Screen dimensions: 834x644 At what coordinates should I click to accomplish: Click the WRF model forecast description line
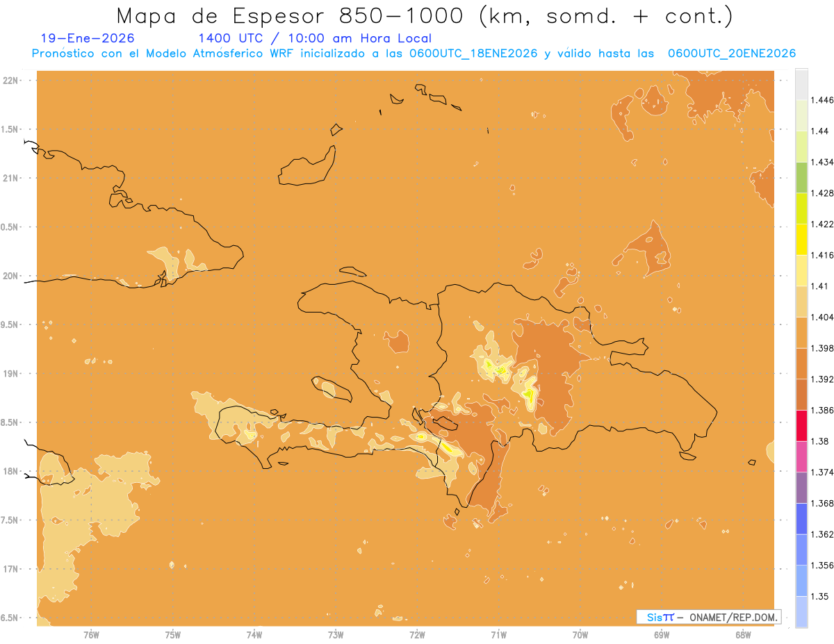pos(414,53)
